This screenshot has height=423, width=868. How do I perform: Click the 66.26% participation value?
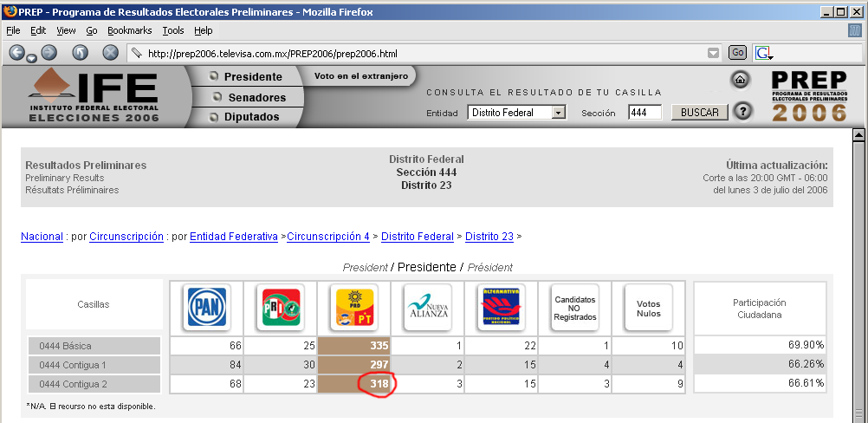click(806, 364)
